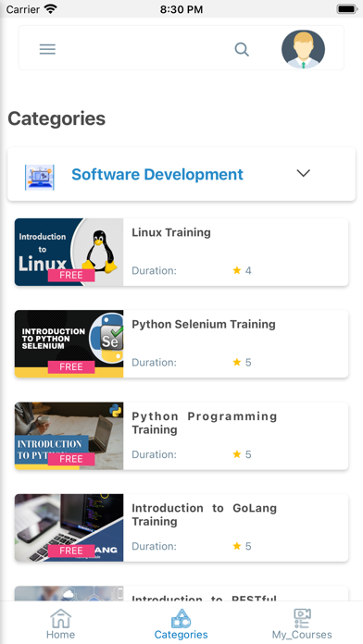Open the Python Selenium course thumbnail
The height and width of the screenshot is (644, 363).
(69, 344)
